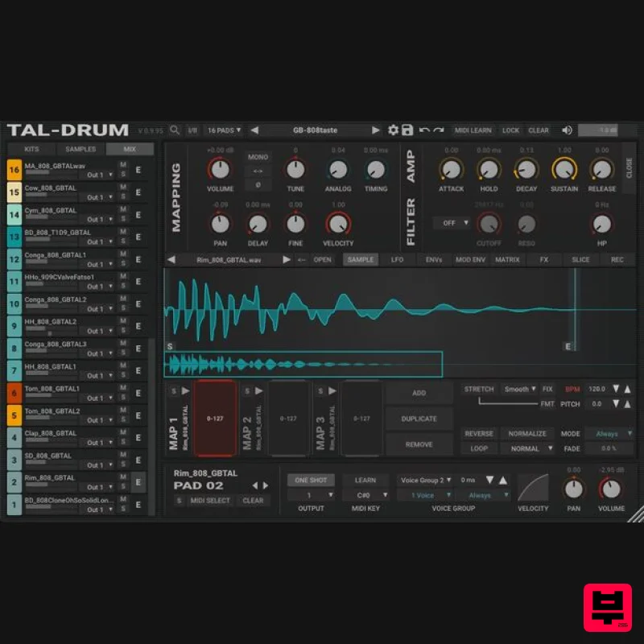Click the master volume speaker icon
644x644 pixels.
(567, 130)
